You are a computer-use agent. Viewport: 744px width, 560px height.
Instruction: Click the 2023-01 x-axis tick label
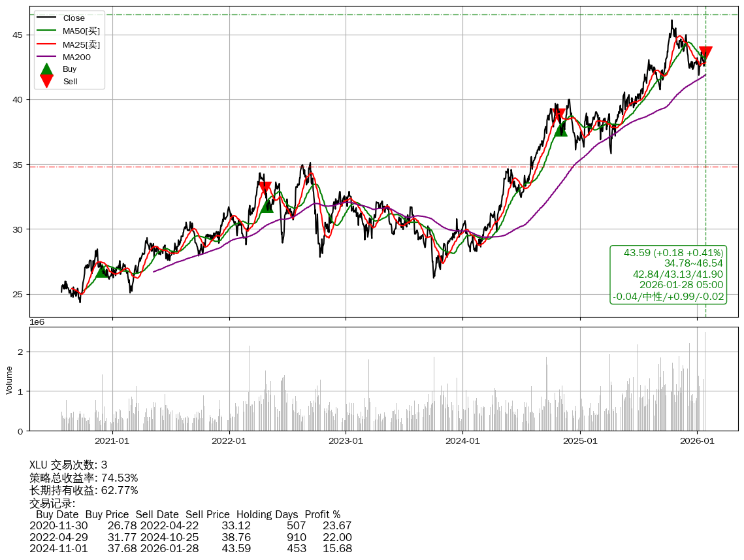pyautogui.click(x=346, y=441)
